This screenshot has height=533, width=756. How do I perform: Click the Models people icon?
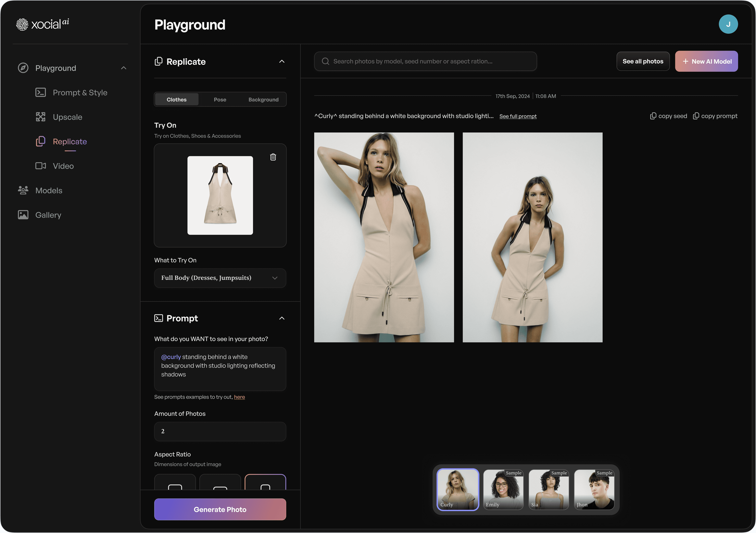pos(23,190)
